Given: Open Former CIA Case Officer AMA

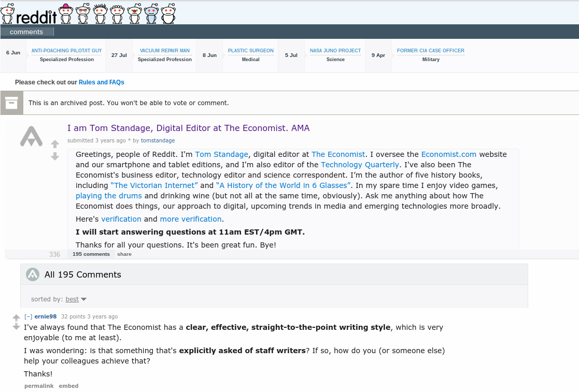Looking at the screenshot, I should (431, 51).
